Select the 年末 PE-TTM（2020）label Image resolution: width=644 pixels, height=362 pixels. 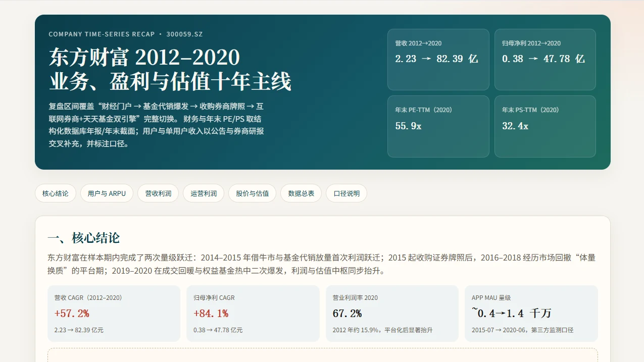[424, 110]
